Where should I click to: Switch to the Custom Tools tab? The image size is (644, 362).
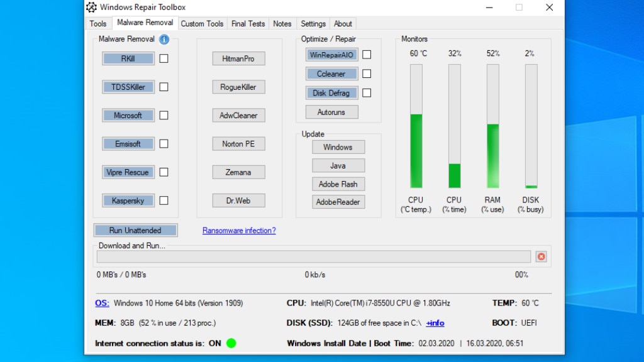[x=202, y=24]
